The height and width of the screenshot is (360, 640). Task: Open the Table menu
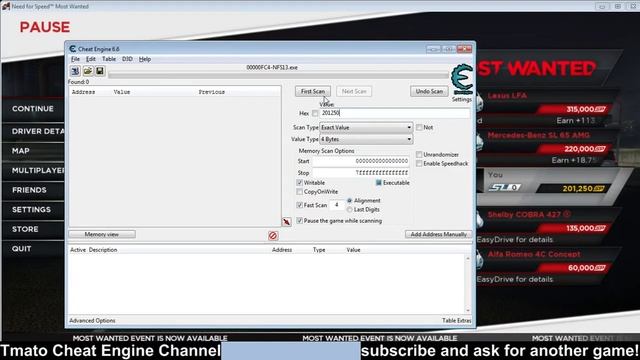click(109, 59)
